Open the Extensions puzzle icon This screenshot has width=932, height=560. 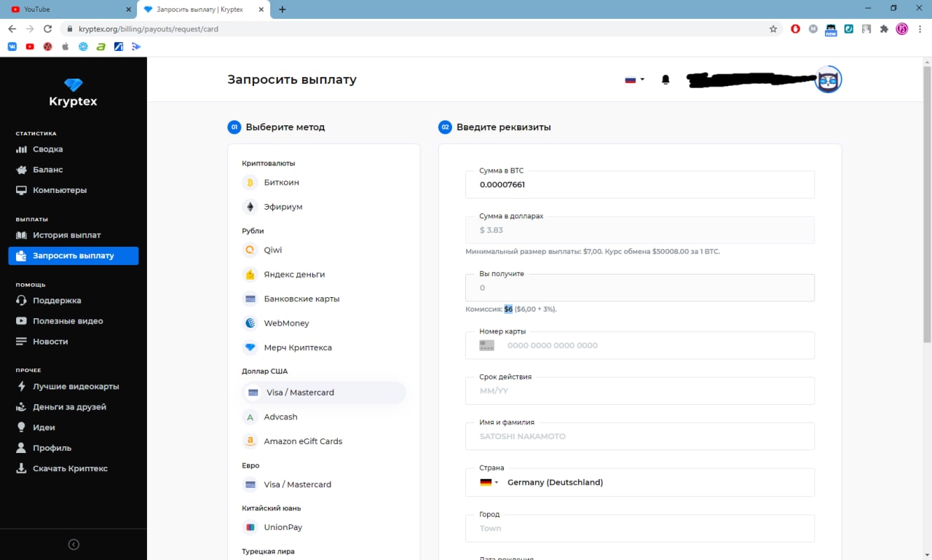[x=884, y=29]
